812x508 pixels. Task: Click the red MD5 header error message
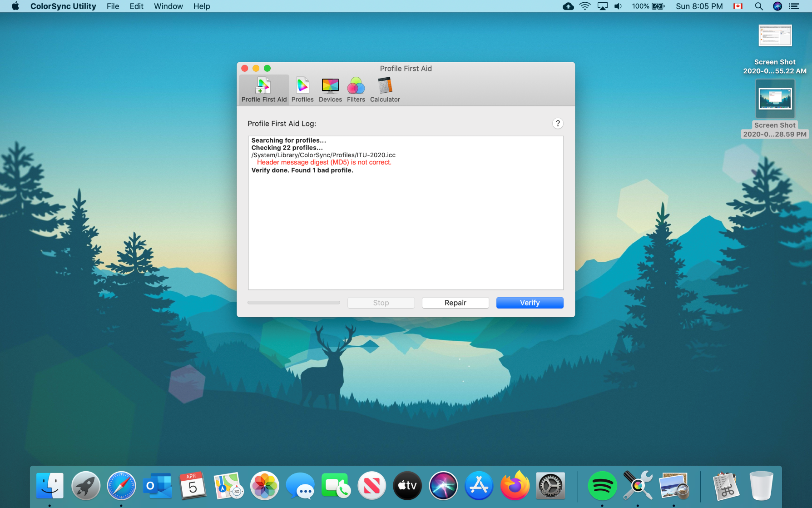click(324, 162)
